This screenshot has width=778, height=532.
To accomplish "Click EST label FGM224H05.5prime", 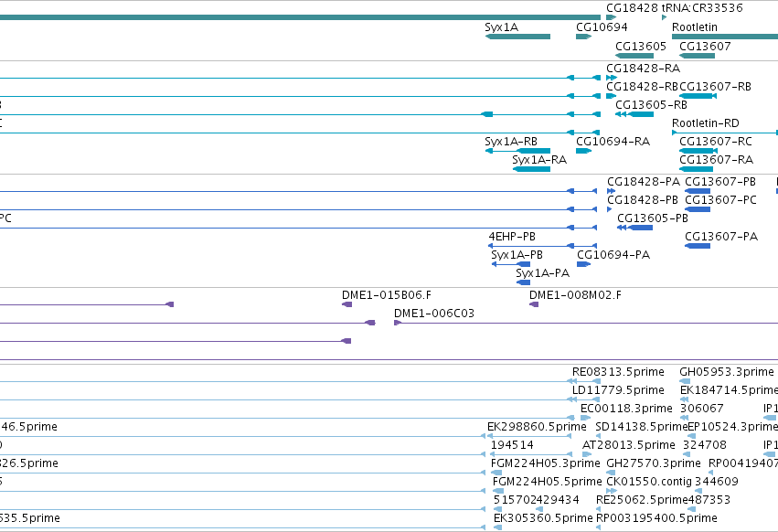I will coord(547,482).
